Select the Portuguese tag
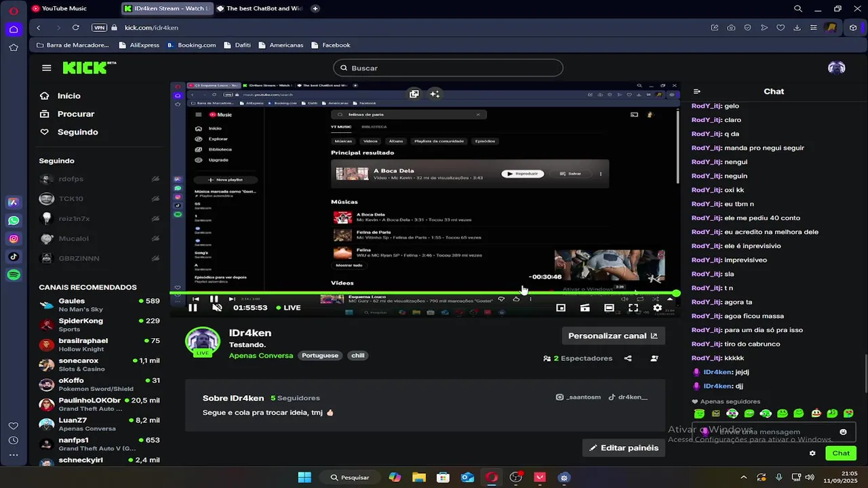 (320, 355)
